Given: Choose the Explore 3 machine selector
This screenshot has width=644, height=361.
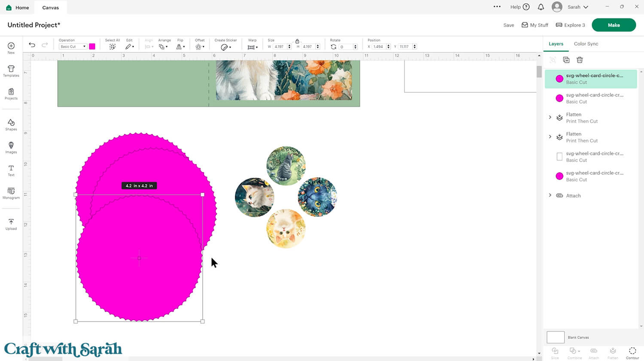Looking at the screenshot, I should click(x=571, y=25).
